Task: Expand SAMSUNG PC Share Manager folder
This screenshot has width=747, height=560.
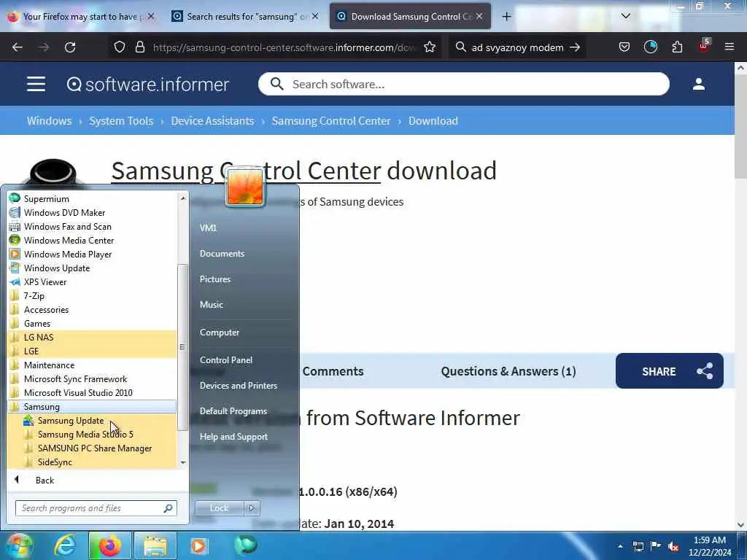Action: [92, 448]
